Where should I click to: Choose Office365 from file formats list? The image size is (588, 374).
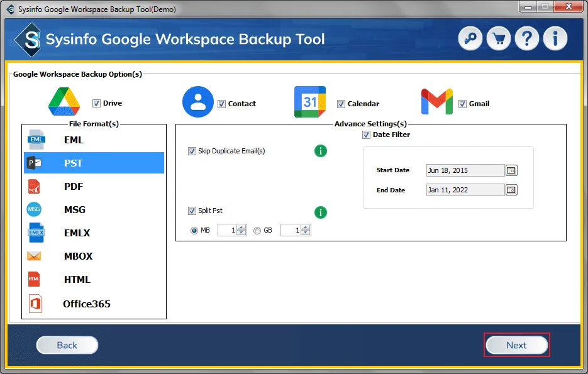86,304
